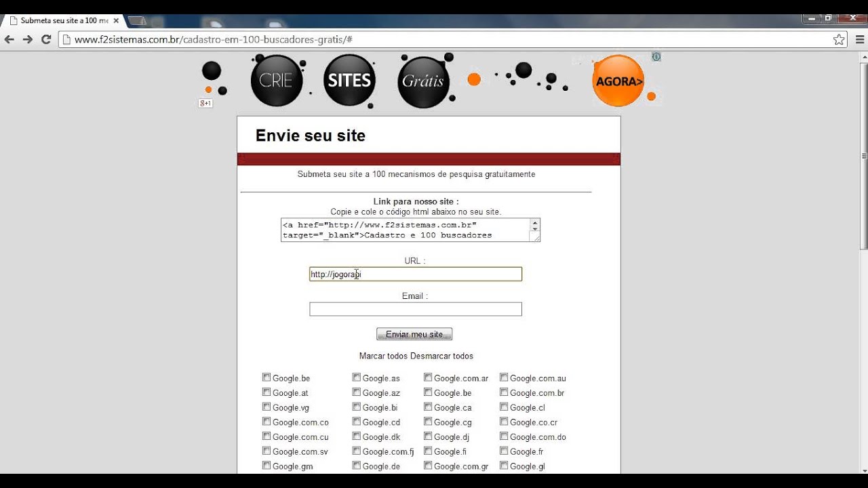Click the orange AGORA> banner circle

point(618,81)
